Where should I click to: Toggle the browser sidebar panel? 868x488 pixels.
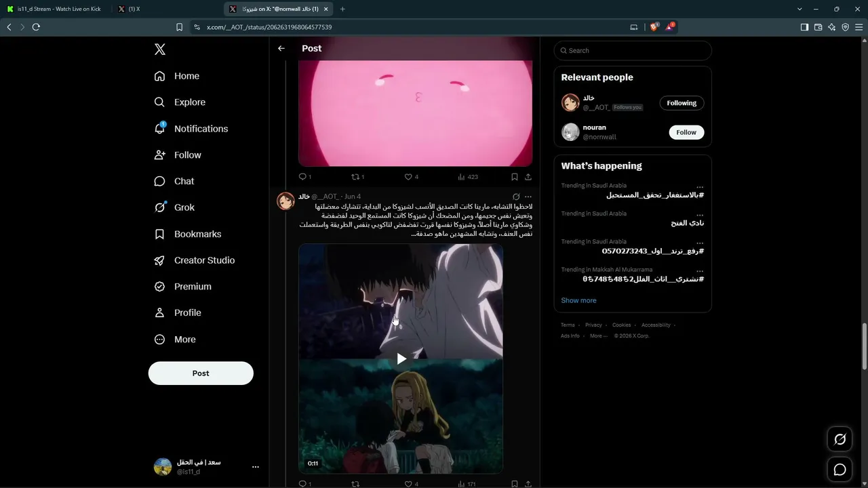pyautogui.click(x=804, y=27)
